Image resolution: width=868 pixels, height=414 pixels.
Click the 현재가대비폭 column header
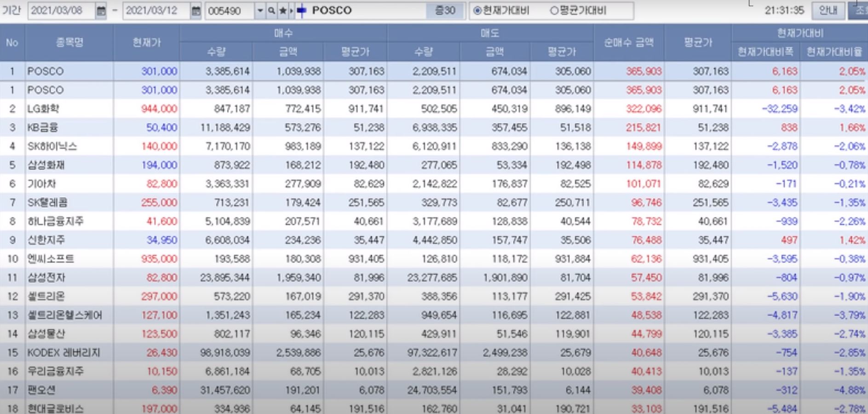coord(765,52)
